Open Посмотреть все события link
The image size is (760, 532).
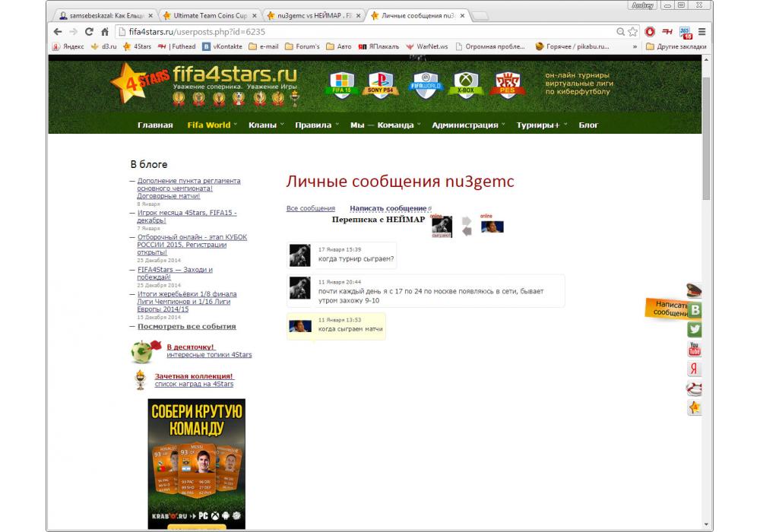[x=187, y=327]
